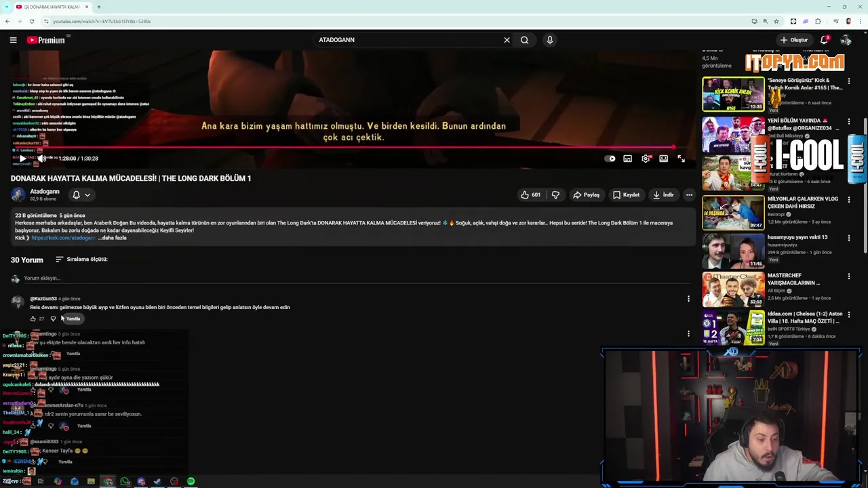This screenshot has width=868, height=488.
Task: Like the @KuzGun53 comment
Action: coord(33,319)
